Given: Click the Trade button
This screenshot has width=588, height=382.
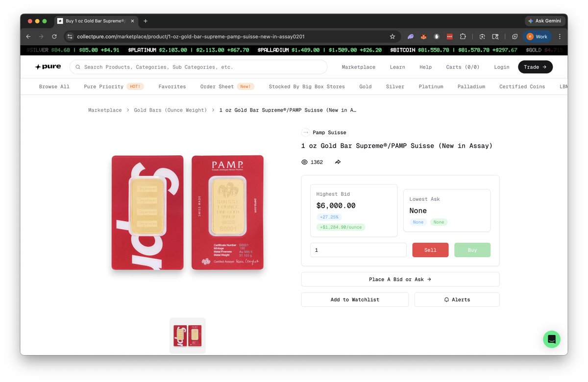Looking at the screenshot, I should [x=535, y=67].
